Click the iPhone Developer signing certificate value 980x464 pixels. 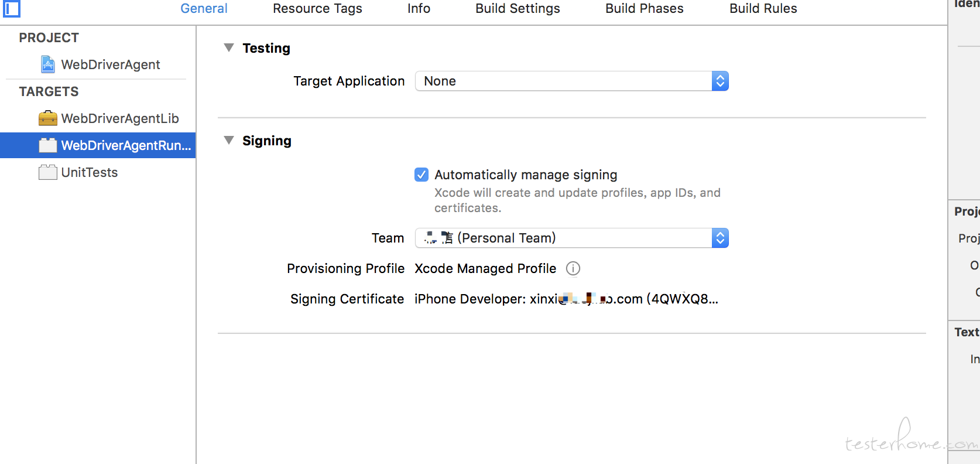click(566, 299)
